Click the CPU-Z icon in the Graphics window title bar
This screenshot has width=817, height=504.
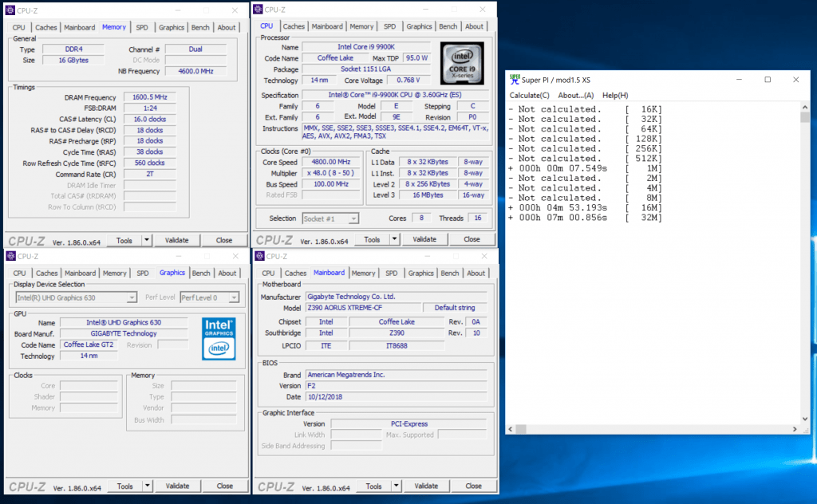(11, 256)
